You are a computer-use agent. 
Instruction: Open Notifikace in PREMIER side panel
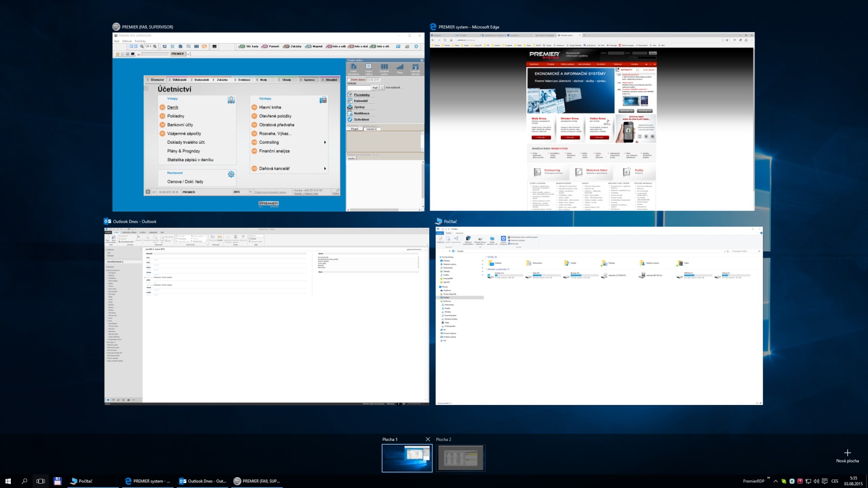[361, 113]
